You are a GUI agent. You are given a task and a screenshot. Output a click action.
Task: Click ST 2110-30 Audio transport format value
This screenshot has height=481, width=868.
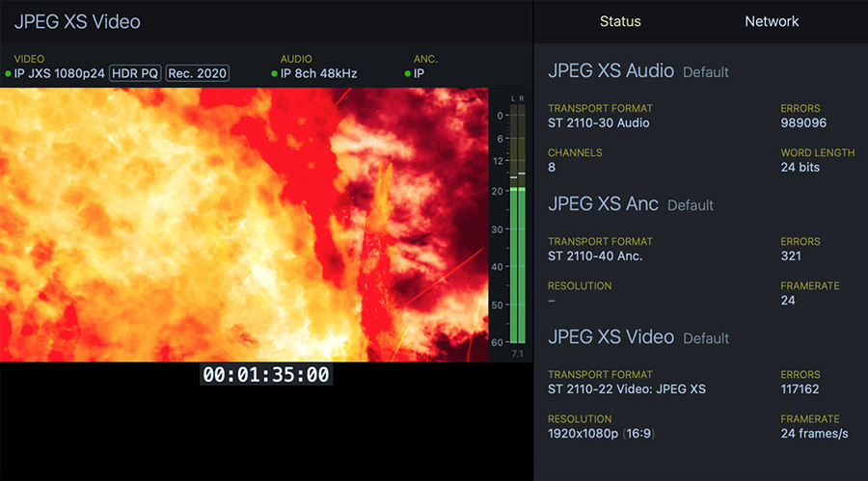(x=598, y=122)
